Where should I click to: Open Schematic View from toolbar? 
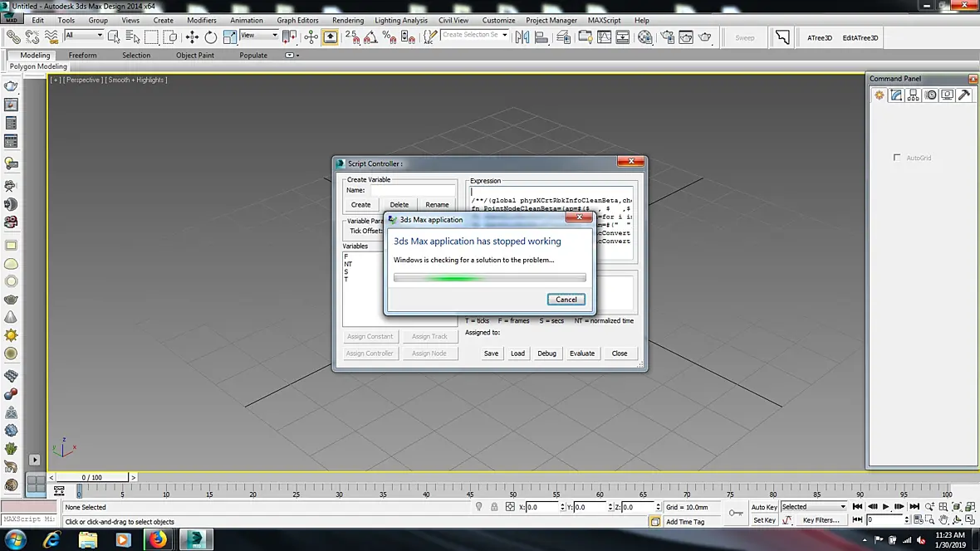pyautogui.click(x=623, y=37)
